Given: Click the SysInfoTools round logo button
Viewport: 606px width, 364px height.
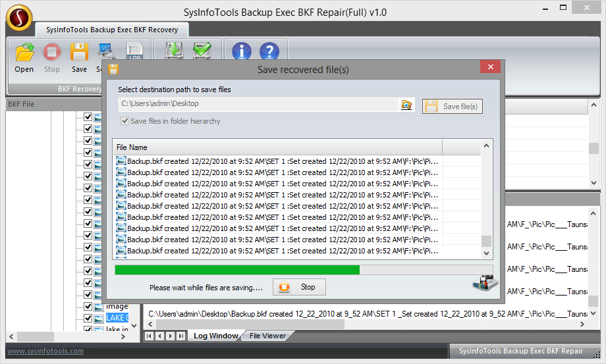Looking at the screenshot, I should (19, 18).
